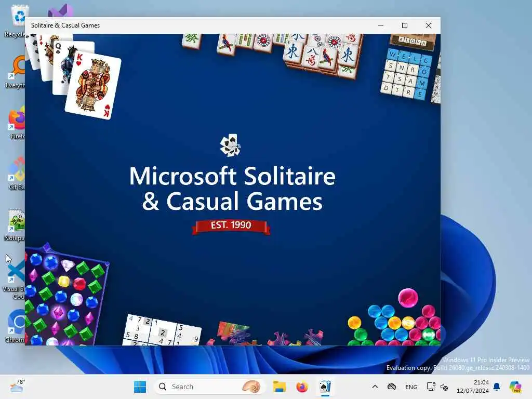The image size is (532, 399).
Task: Open Firefox from the taskbar
Action: pos(302,387)
